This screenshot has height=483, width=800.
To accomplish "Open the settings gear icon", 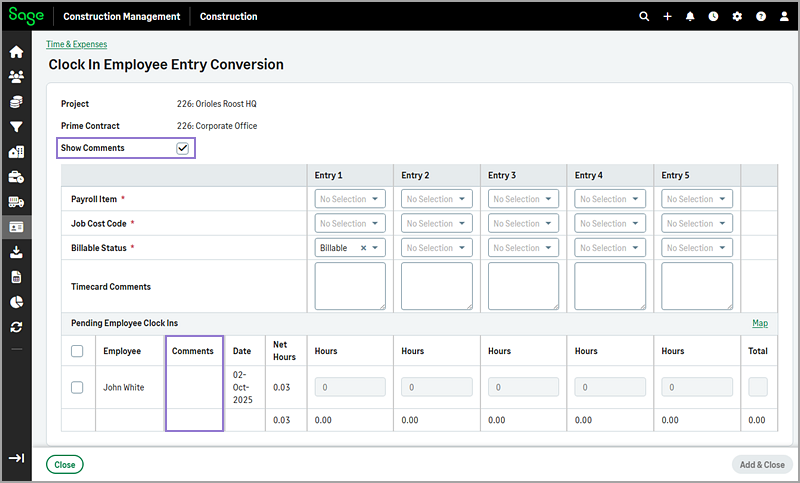I will click(737, 16).
